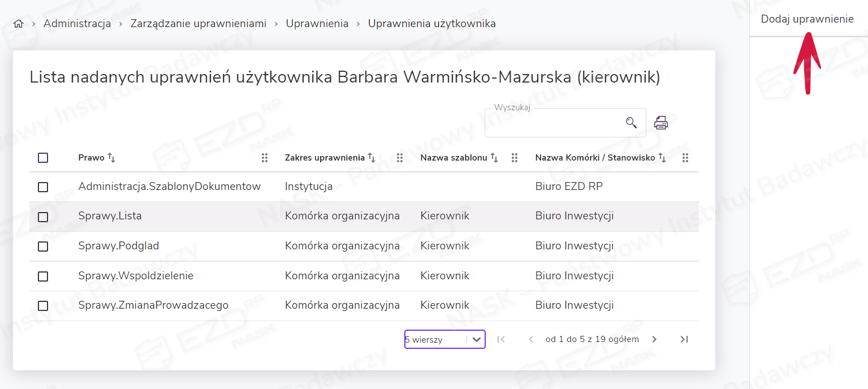The image size is (868, 389).
Task: Go to next page of results
Action: coord(654,339)
